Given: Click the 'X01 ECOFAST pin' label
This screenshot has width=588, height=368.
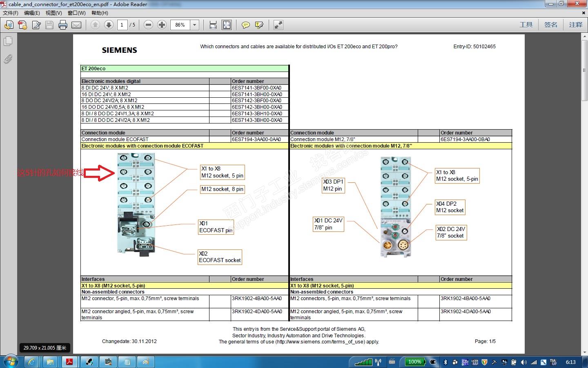Looking at the screenshot, I should coord(216,227).
